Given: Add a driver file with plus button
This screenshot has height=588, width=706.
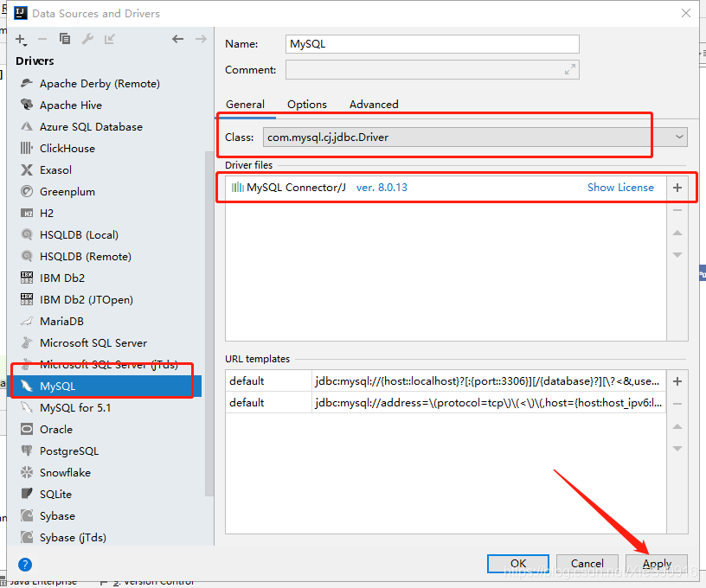Looking at the screenshot, I should [x=677, y=188].
